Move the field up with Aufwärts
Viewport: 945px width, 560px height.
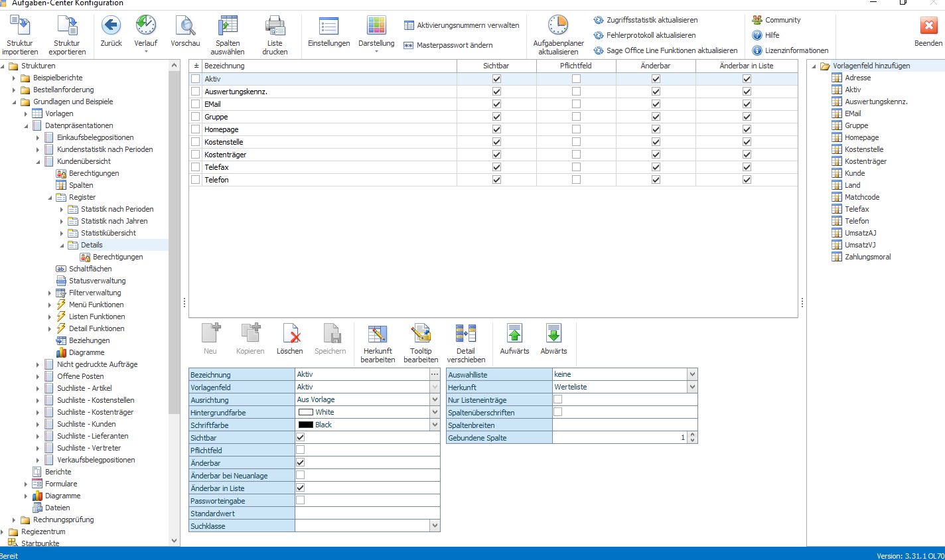pyautogui.click(x=515, y=333)
